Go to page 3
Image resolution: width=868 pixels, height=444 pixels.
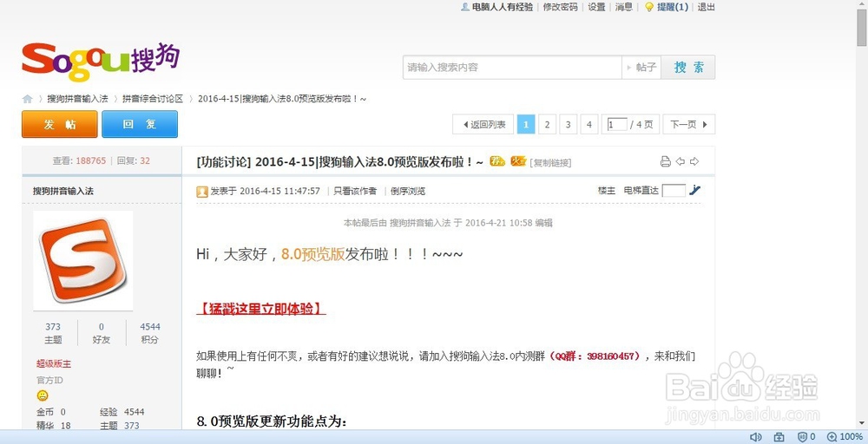tap(568, 124)
